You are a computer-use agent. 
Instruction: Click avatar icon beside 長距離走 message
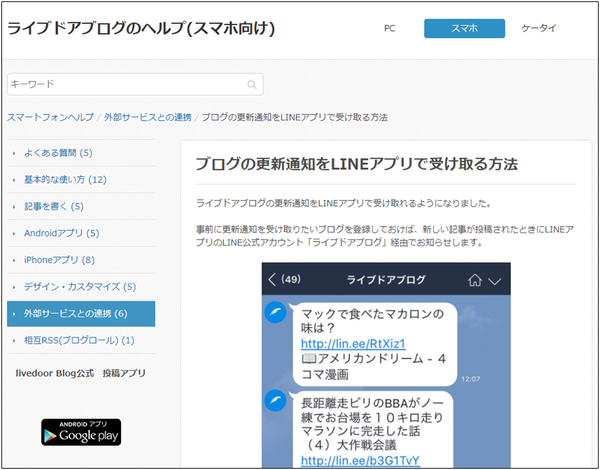tap(275, 401)
